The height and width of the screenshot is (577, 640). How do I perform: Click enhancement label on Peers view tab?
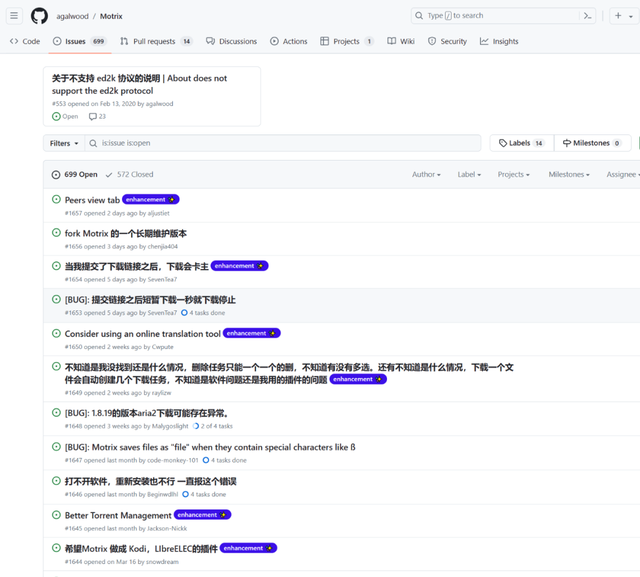coord(151,200)
